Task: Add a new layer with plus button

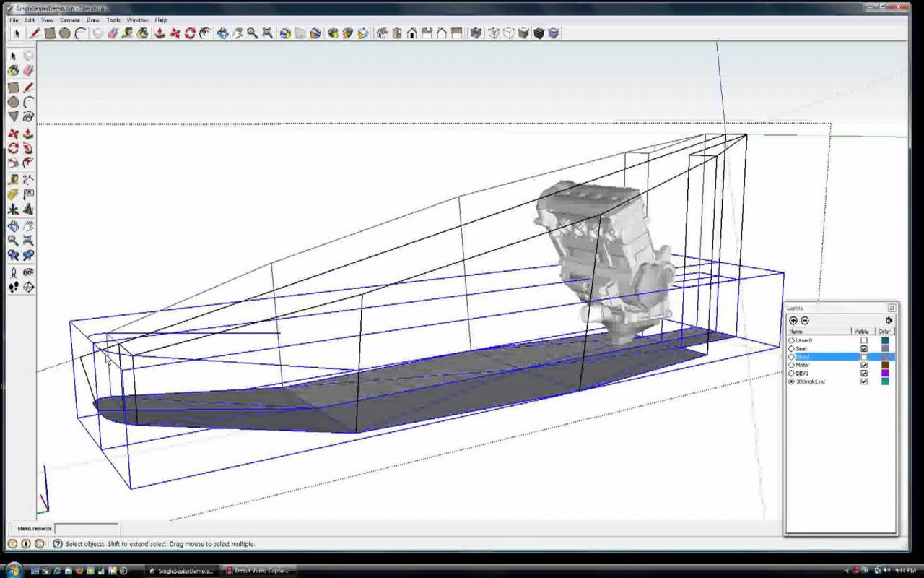Action: (793, 321)
